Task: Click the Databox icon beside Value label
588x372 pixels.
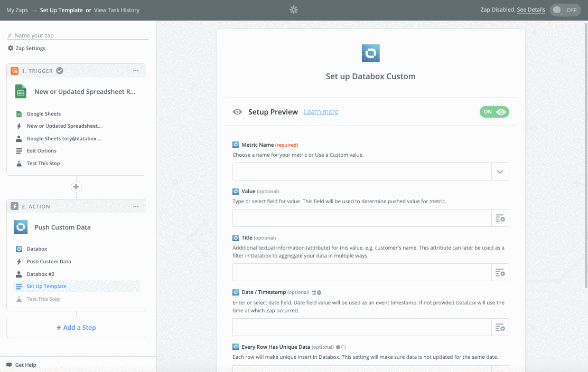Action: tap(236, 192)
